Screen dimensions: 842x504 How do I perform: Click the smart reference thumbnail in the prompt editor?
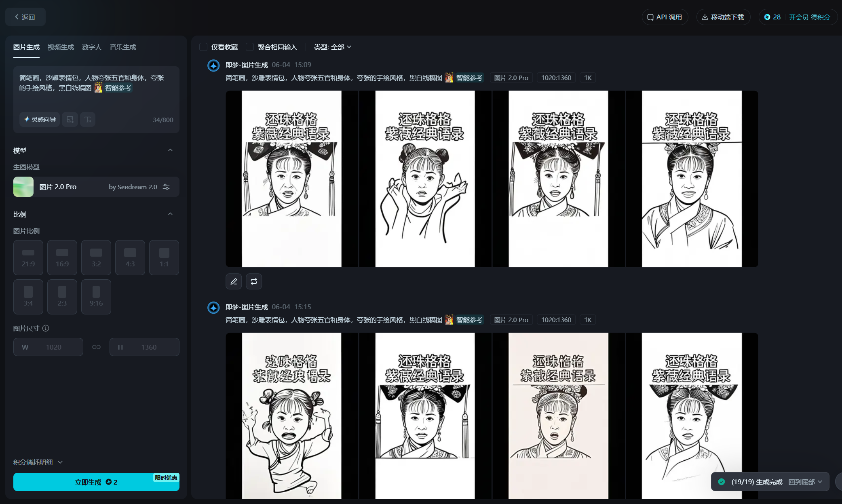pos(98,88)
